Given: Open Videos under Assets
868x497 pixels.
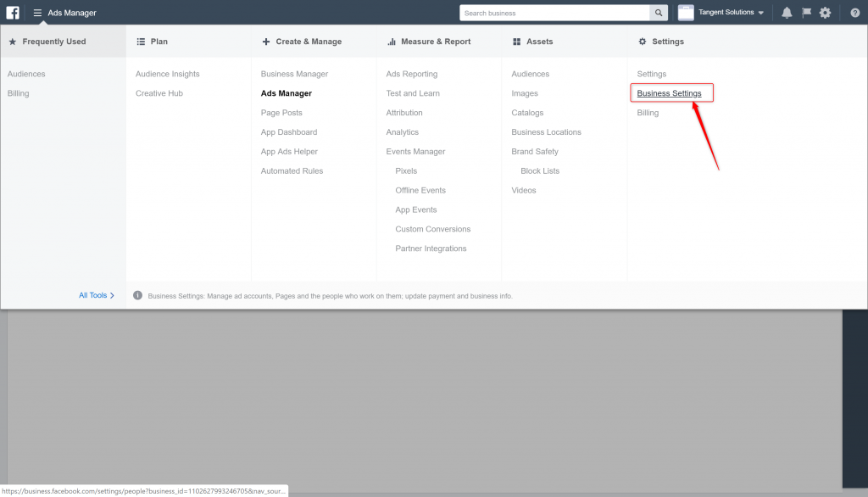Looking at the screenshot, I should (x=523, y=190).
